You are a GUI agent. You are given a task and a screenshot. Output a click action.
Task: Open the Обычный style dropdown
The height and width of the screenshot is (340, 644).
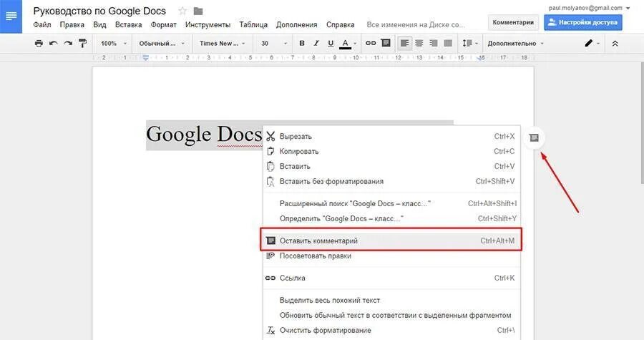(162, 43)
